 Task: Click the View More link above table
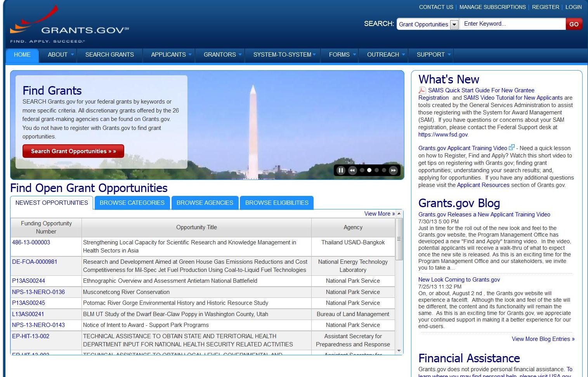379,214
